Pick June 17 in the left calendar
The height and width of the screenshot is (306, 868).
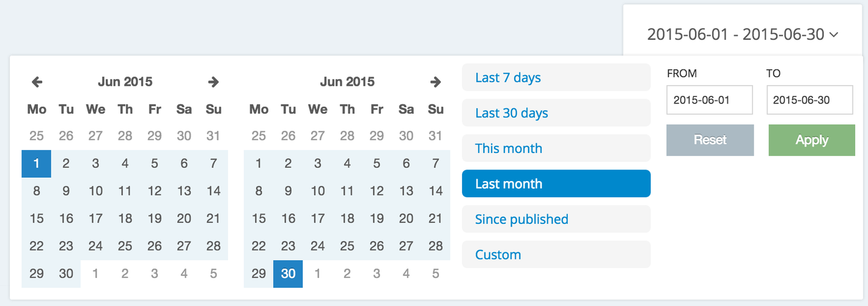[x=95, y=218]
